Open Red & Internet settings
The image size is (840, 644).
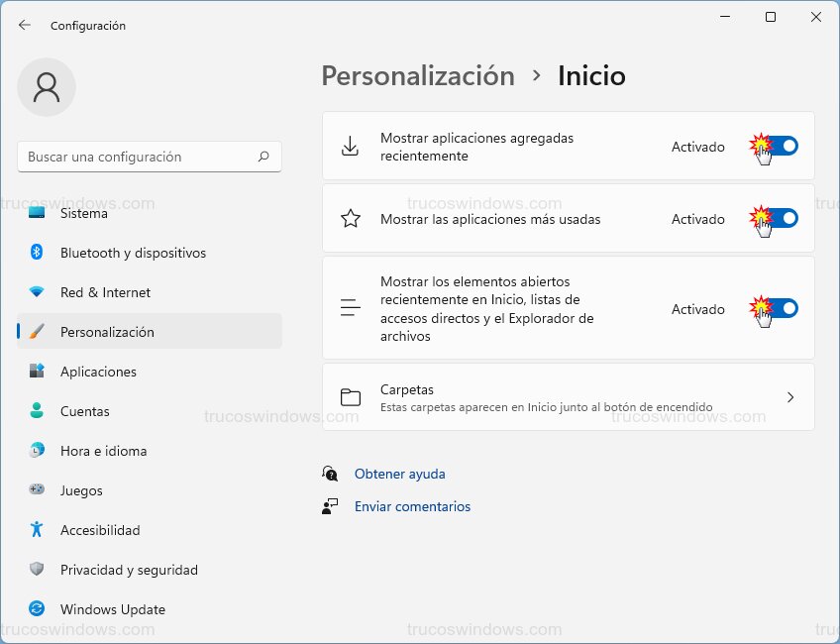click(38, 292)
